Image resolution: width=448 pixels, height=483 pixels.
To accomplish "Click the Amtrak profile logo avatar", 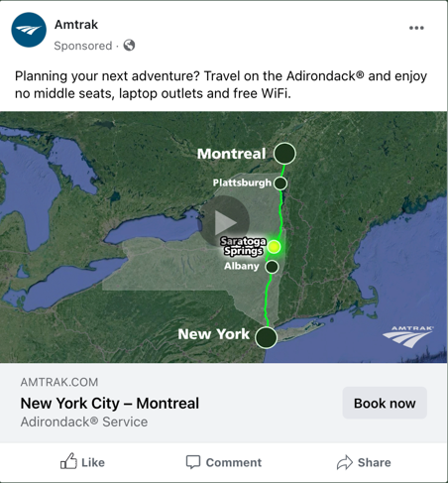I will (x=29, y=30).
